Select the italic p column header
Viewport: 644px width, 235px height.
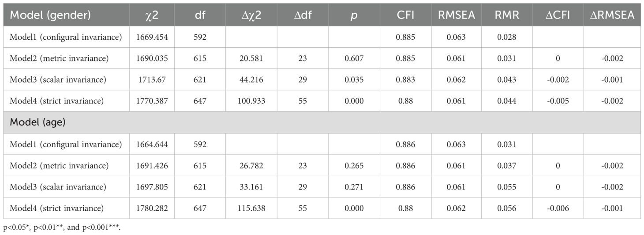point(352,15)
